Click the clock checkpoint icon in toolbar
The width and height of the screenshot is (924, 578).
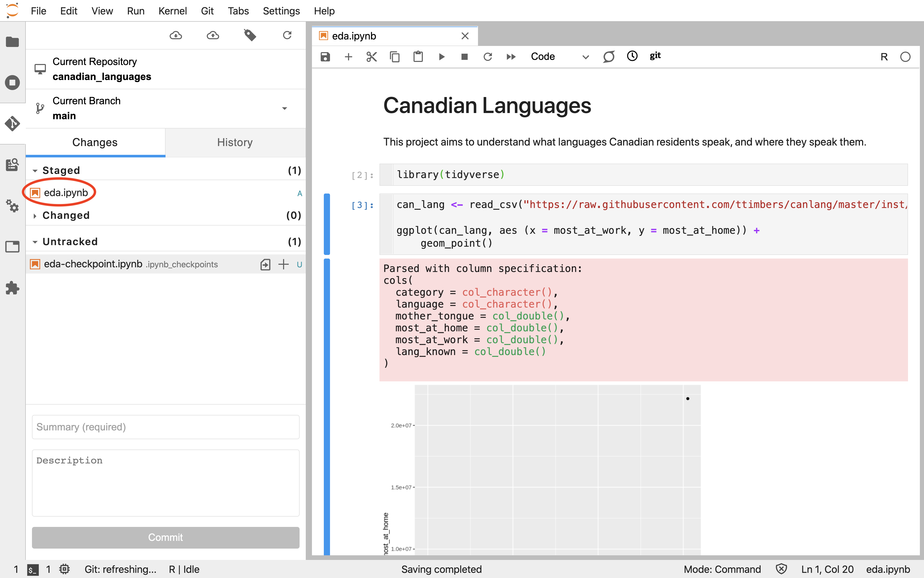click(x=632, y=56)
